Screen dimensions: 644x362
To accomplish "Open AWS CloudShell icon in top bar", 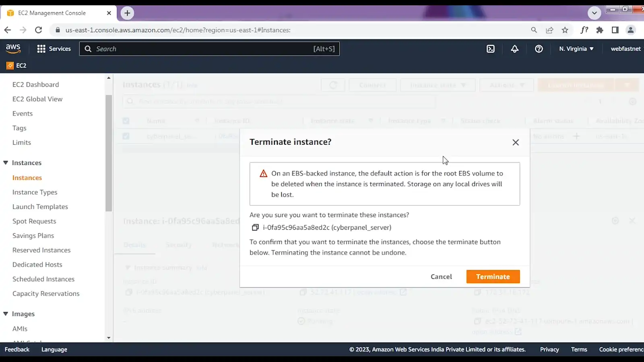I will (x=491, y=49).
